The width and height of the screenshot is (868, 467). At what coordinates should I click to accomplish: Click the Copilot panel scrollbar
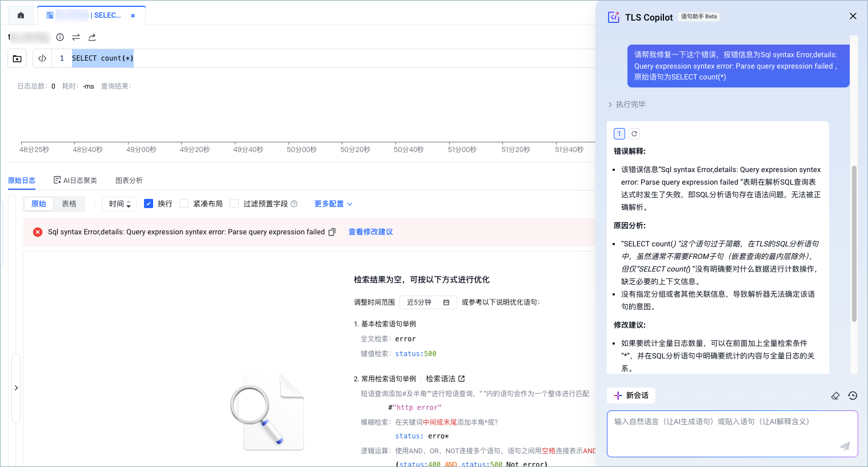(854, 244)
